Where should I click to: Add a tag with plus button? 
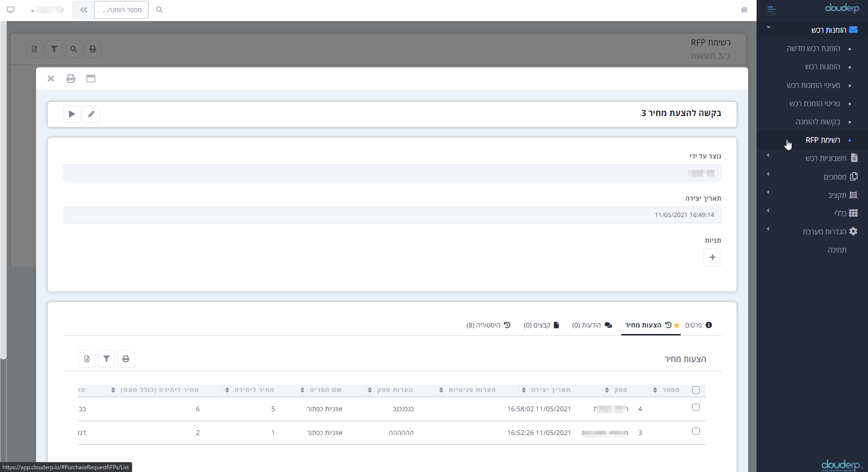pyautogui.click(x=712, y=257)
